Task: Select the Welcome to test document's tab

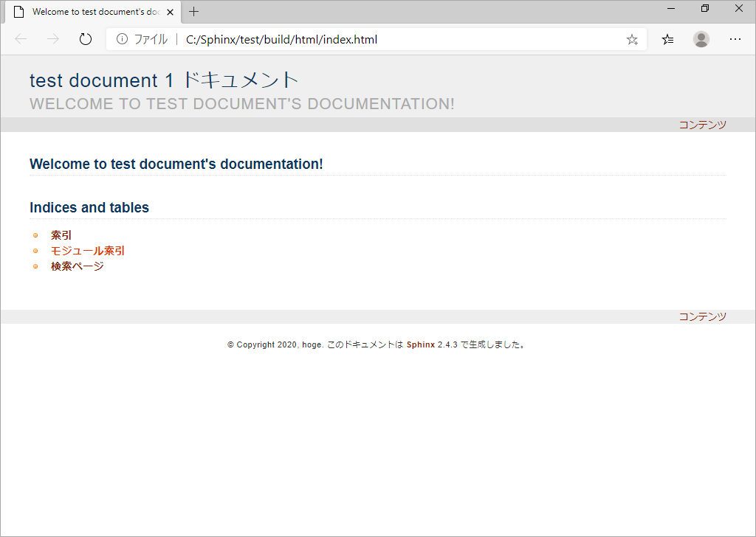Action: coord(93,12)
